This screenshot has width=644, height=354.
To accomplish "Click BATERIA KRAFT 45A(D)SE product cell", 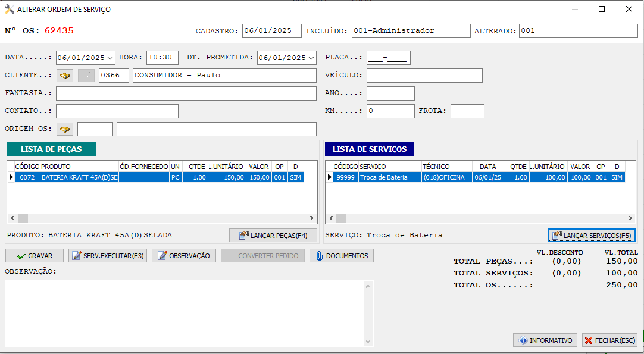I will [79, 177].
